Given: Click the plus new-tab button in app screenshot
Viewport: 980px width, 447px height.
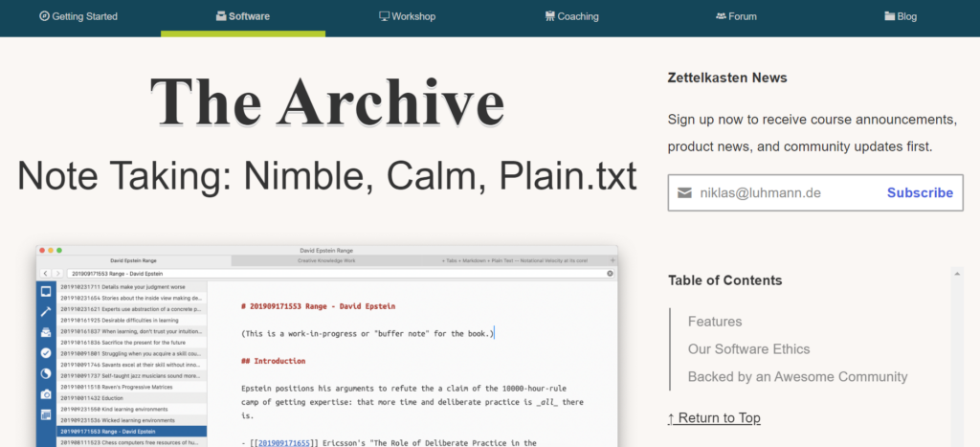Looking at the screenshot, I should pos(612,260).
